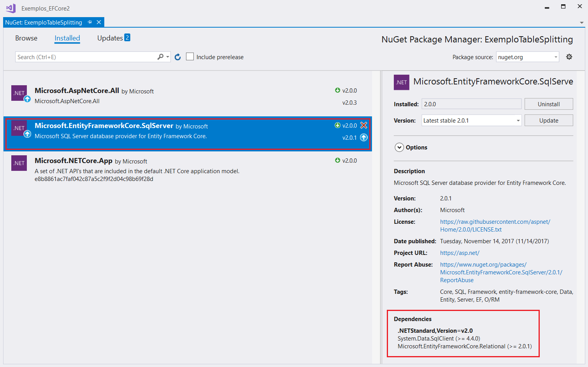The height and width of the screenshot is (367, 588).
Task: Switch to the Browse tab
Action: [26, 38]
